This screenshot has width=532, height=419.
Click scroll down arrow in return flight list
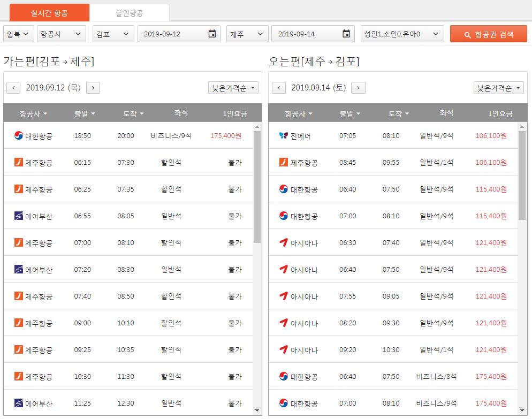pos(522,410)
